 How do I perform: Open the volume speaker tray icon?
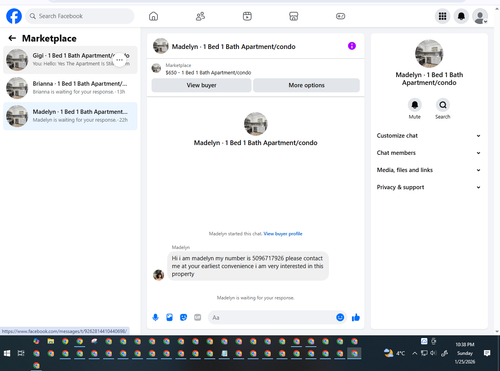pyautogui.click(x=433, y=353)
